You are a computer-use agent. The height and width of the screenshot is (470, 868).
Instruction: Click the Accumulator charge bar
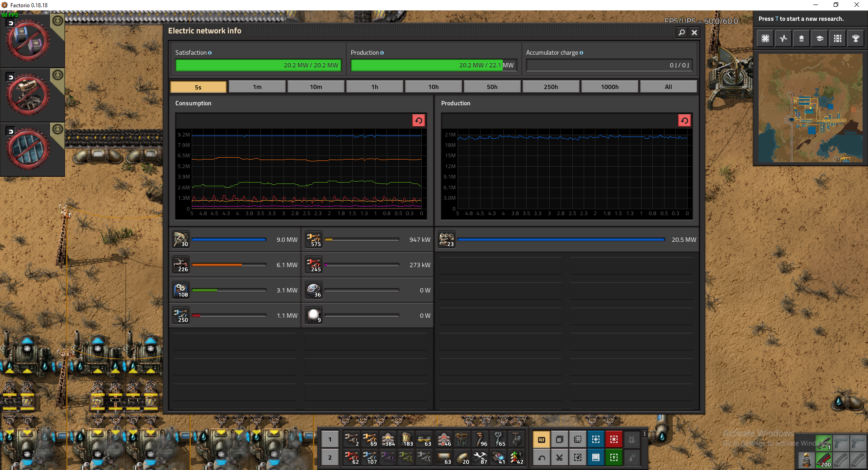click(x=609, y=65)
